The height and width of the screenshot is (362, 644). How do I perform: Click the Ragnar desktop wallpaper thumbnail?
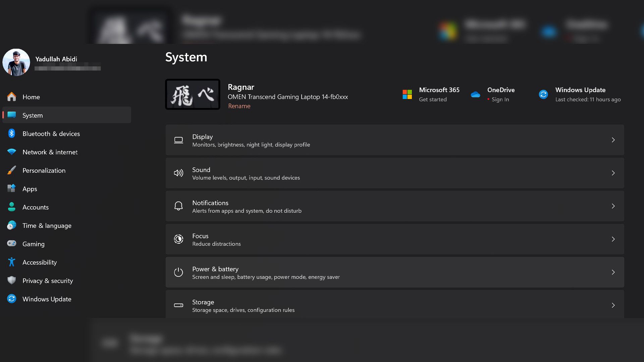pos(193,94)
